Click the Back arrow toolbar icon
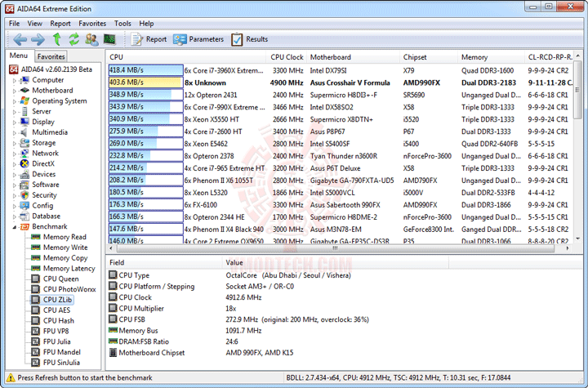 tap(20, 39)
